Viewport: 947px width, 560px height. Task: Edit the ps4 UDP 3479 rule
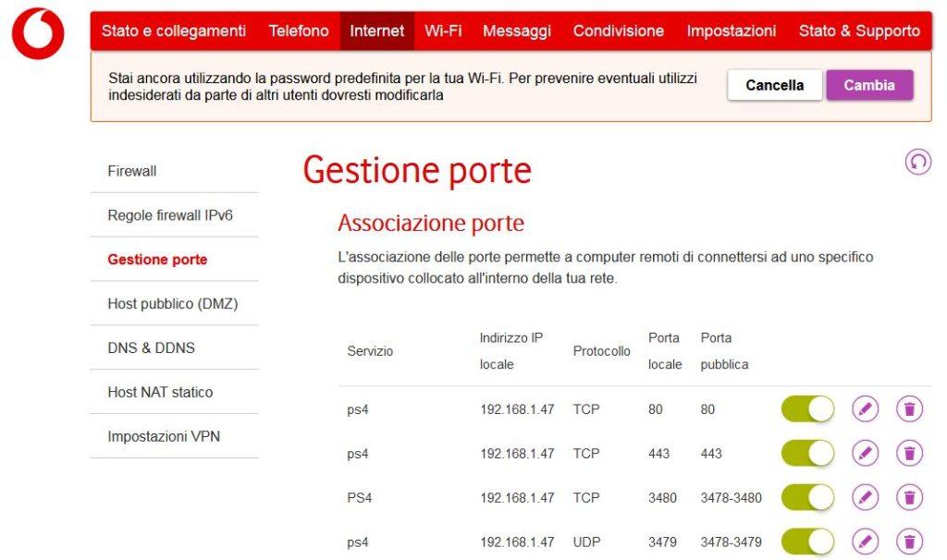[x=866, y=542]
